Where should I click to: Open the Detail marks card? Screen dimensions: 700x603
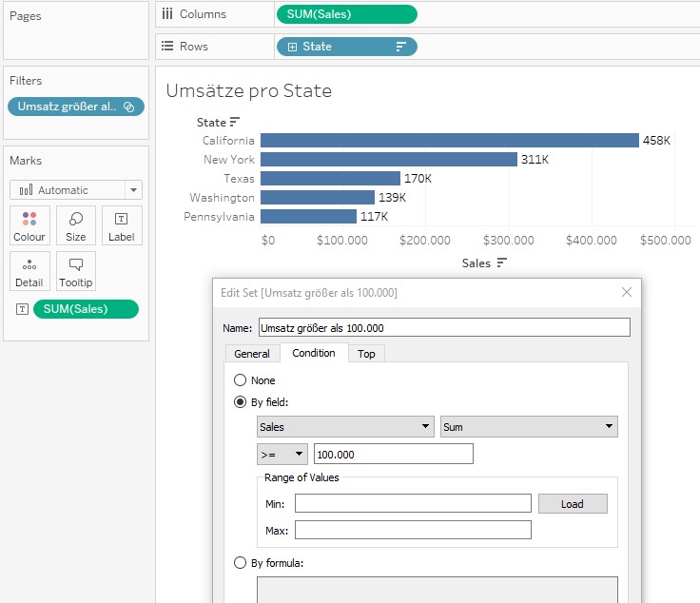pos(29,271)
